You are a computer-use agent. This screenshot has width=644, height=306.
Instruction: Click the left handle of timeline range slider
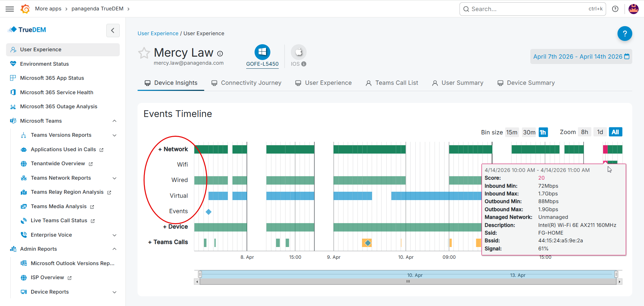200,274
